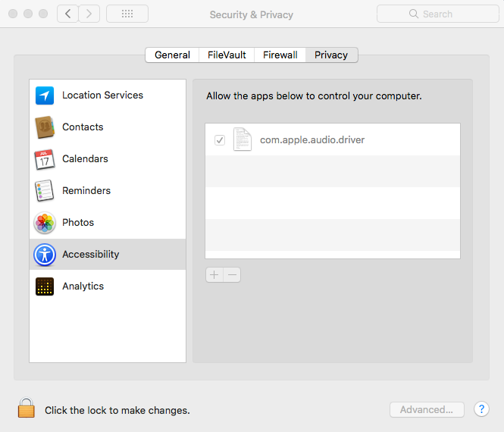Image resolution: width=504 pixels, height=432 pixels.
Task: Toggle the com.apple.audio.driver checkbox
Action: pos(220,139)
